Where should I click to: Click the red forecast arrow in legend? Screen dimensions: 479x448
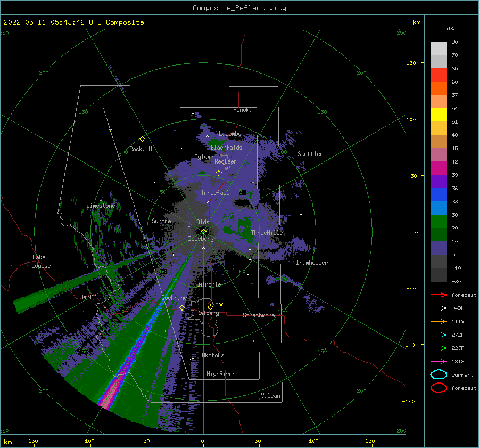tap(439, 295)
